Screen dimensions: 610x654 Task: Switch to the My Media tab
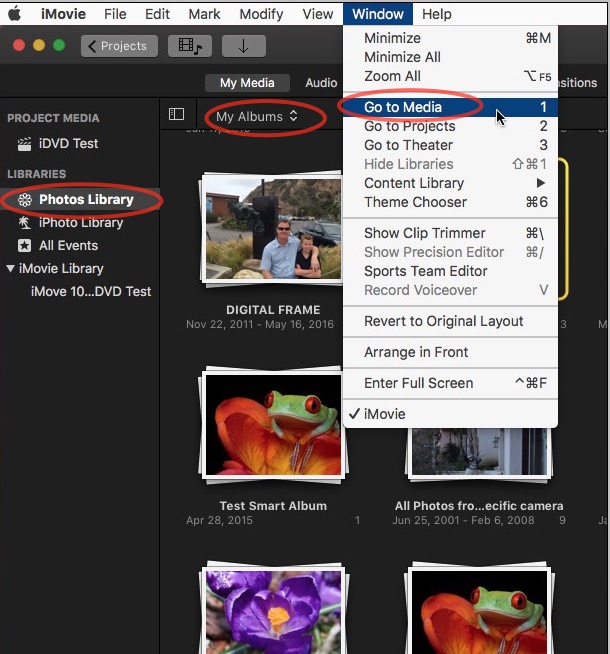click(247, 83)
